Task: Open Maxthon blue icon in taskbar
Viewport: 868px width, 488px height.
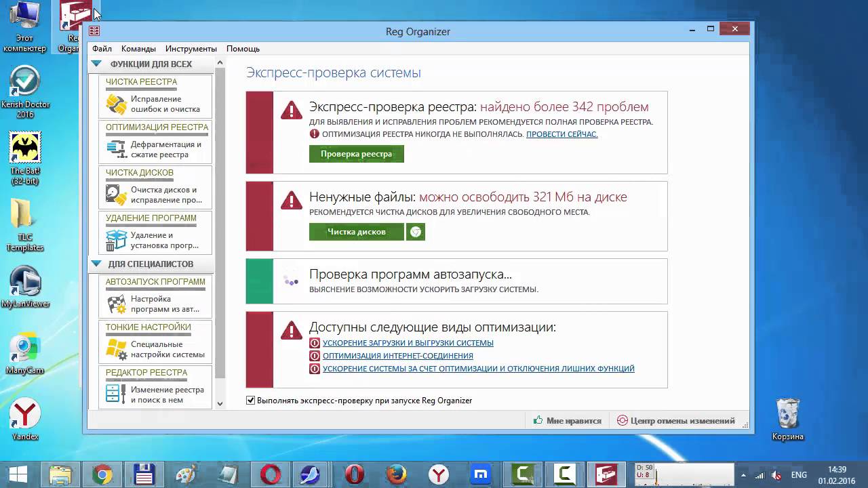Action: pyautogui.click(x=481, y=474)
